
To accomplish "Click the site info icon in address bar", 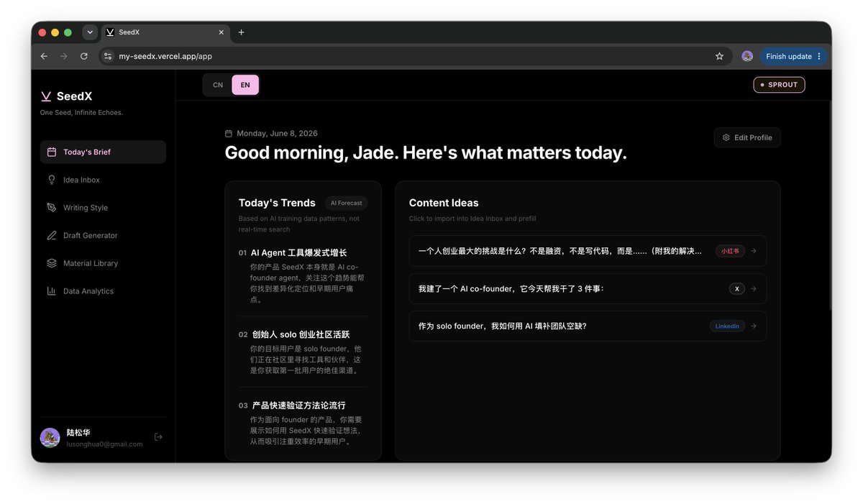I will [108, 56].
